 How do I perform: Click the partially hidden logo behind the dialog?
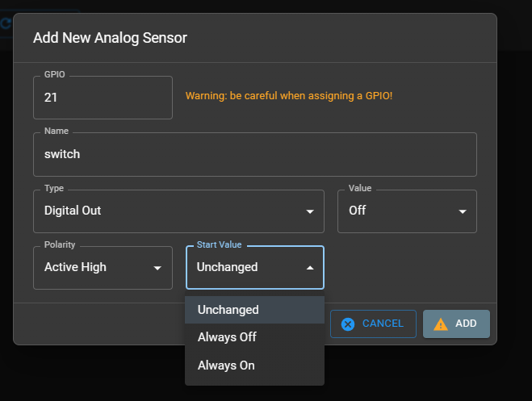pos(6,24)
